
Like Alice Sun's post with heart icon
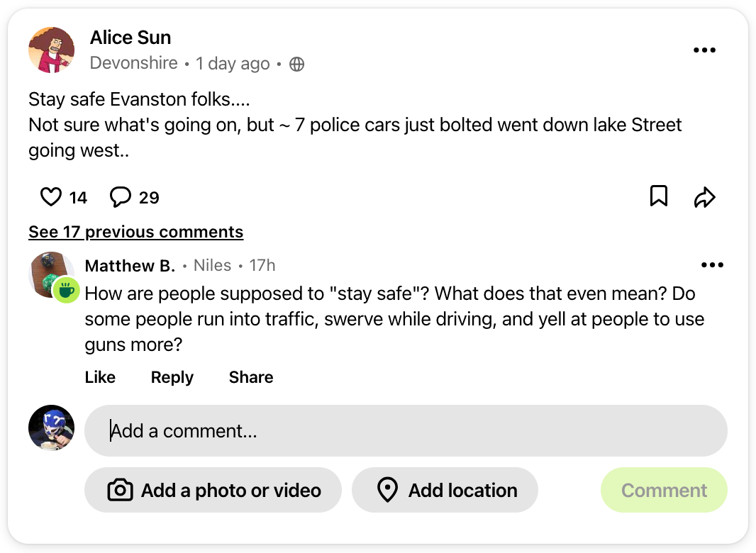[51, 196]
